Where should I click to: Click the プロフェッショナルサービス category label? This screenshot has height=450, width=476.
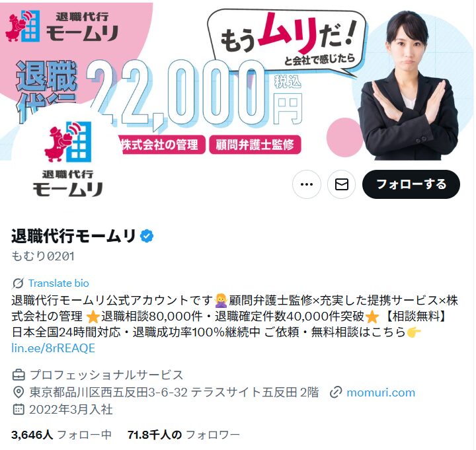tap(106, 375)
